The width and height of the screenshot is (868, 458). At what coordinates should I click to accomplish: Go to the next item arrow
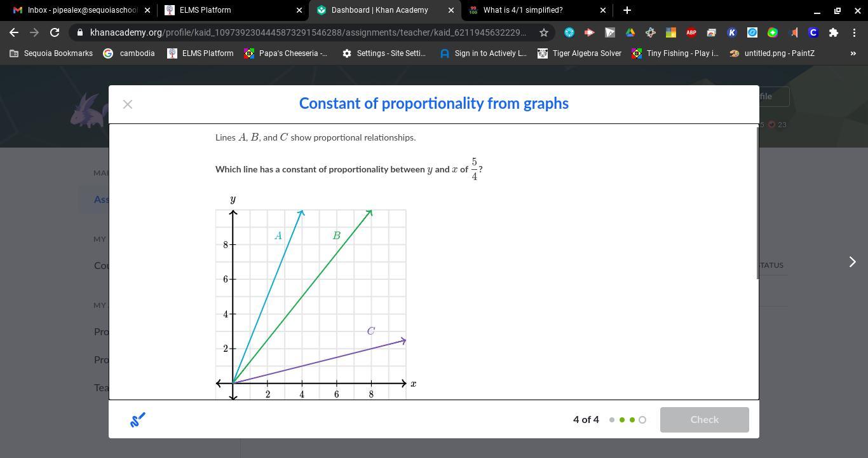tap(853, 262)
